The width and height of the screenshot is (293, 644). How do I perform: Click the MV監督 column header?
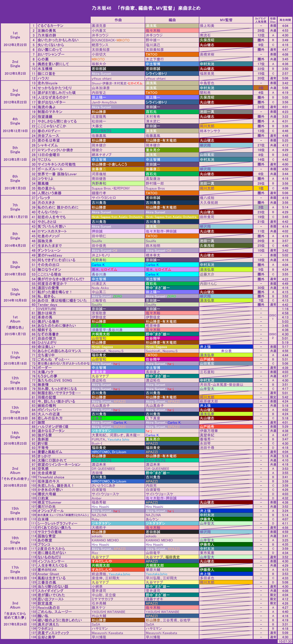pyautogui.click(x=226, y=20)
